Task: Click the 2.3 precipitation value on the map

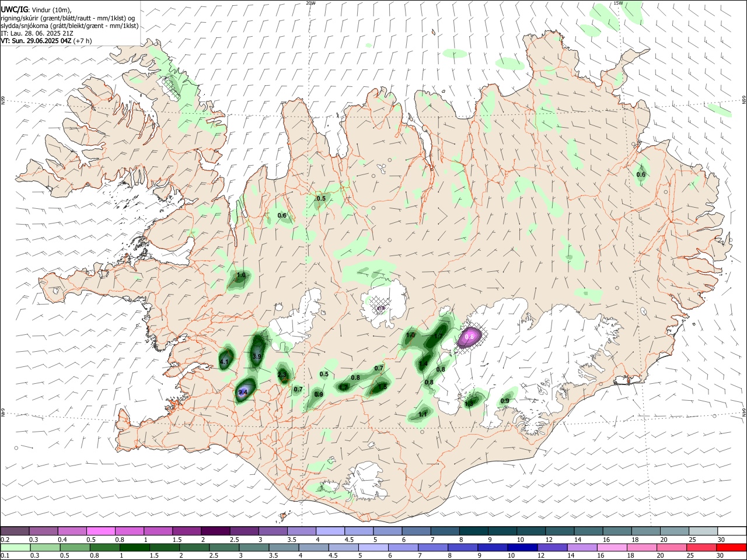Action: 282,375
